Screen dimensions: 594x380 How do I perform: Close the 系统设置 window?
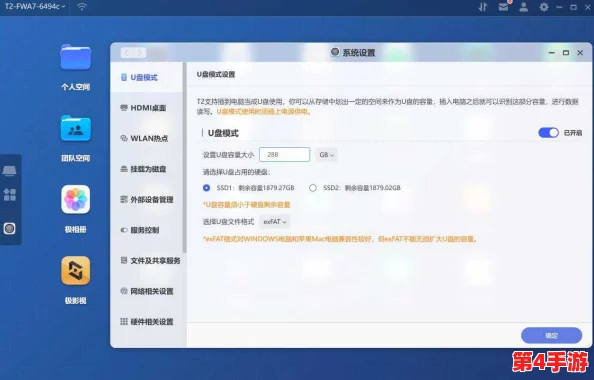click(580, 53)
